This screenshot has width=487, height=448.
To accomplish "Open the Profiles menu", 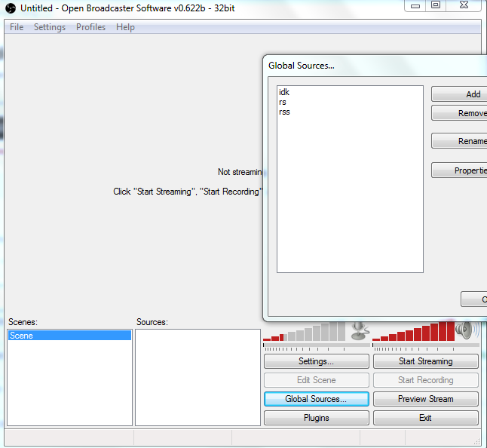I will click(x=90, y=27).
